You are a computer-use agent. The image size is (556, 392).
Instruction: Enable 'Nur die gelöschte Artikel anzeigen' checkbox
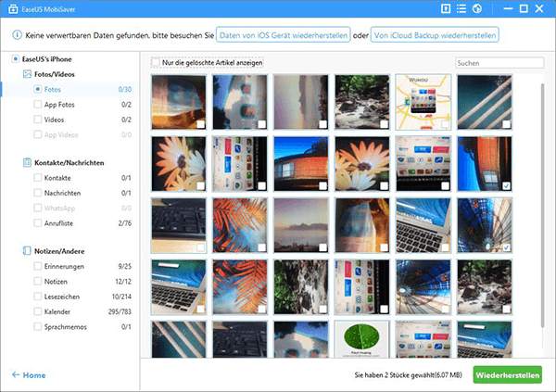(x=155, y=63)
